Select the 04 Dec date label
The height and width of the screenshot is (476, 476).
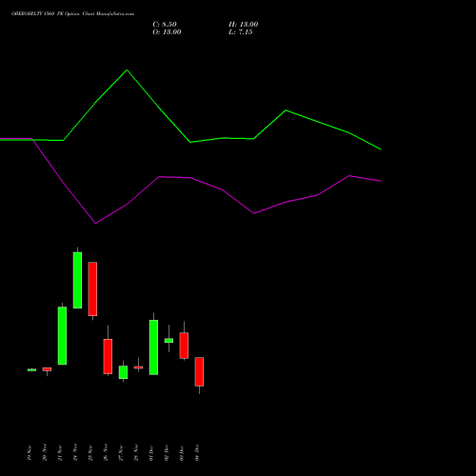pyautogui.click(x=197, y=453)
